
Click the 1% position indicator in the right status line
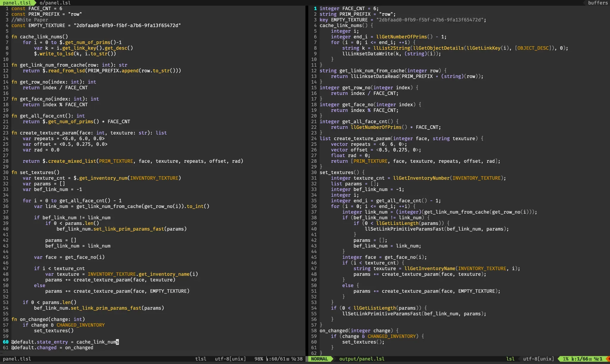coord(566,359)
